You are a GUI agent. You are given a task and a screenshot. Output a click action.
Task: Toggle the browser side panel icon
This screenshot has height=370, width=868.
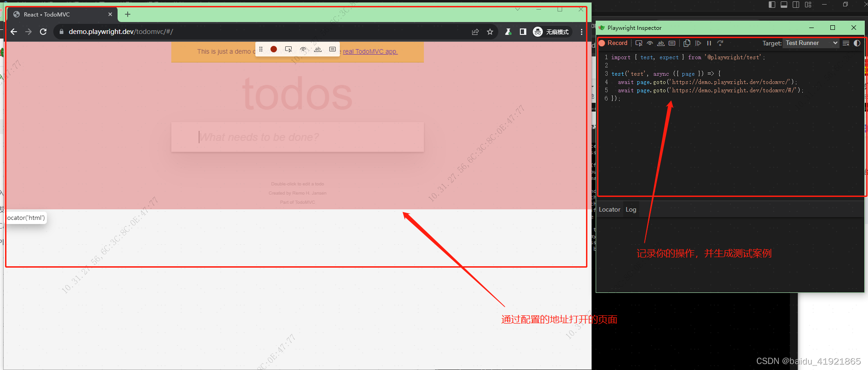[x=523, y=32]
